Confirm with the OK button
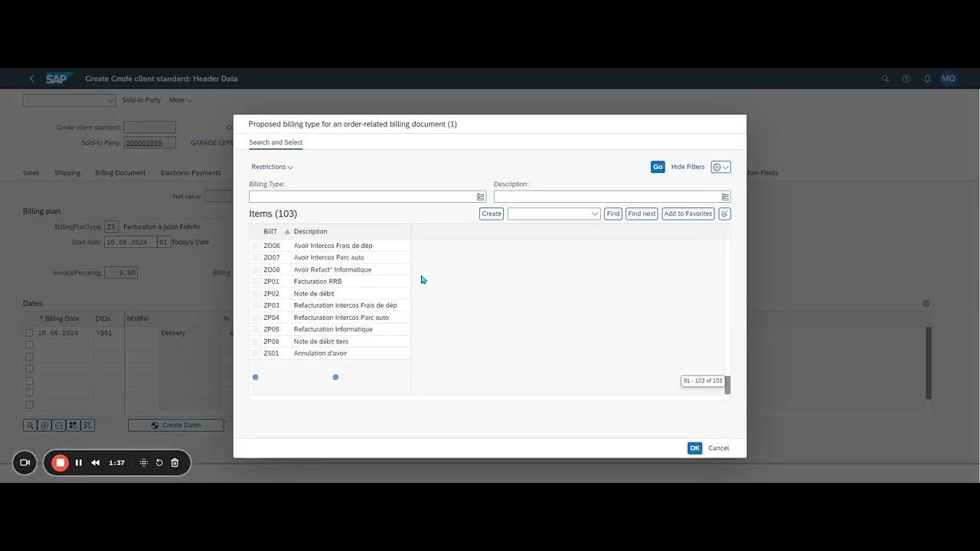This screenshot has width=980, height=551. [x=694, y=448]
